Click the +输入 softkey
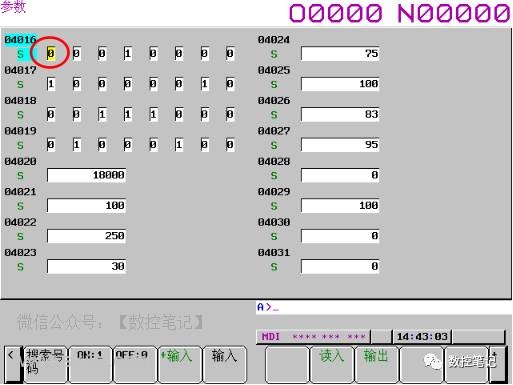 pos(180,364)
